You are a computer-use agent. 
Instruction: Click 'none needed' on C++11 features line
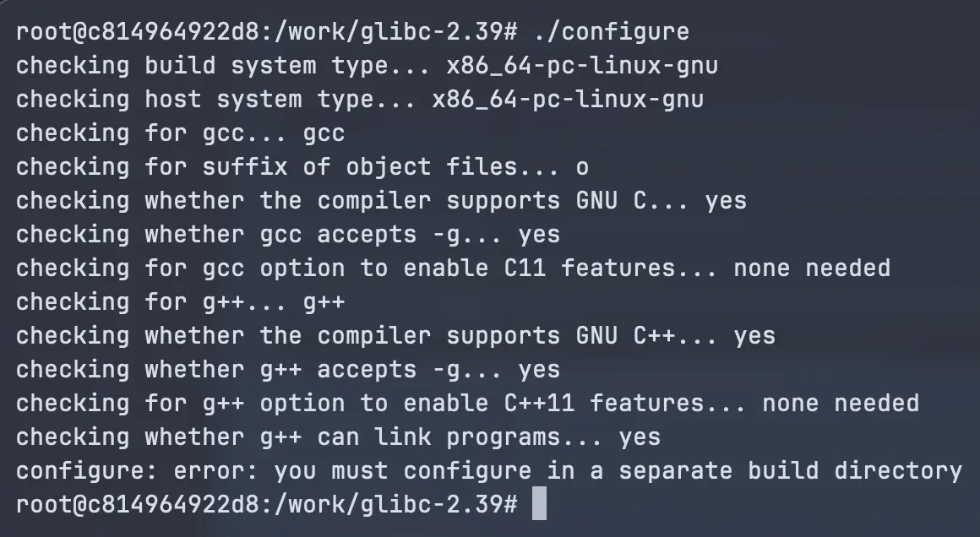pyautogui.click(x=841, y=403)
